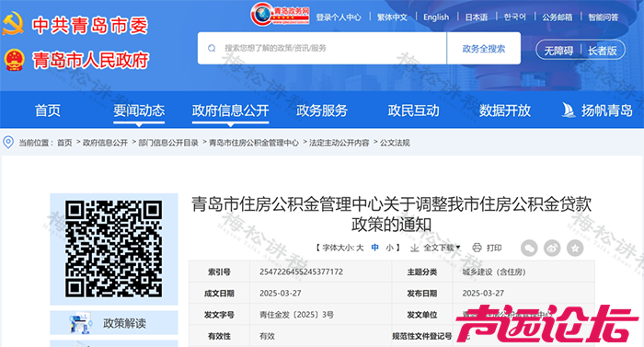Set font size to 中

[374, 248]
